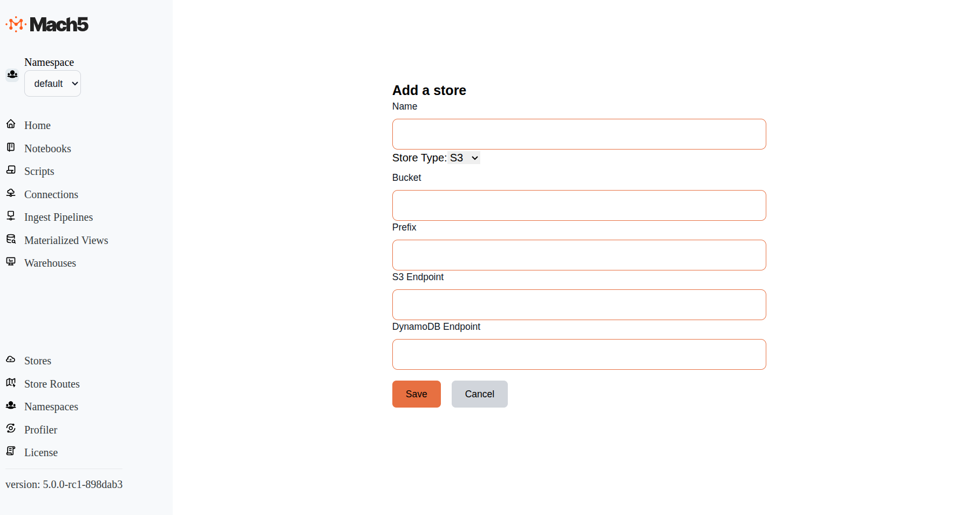Click the namespace people icon beside the dropdown
This screenshot has width=980, height=515.
click(12, 74)
